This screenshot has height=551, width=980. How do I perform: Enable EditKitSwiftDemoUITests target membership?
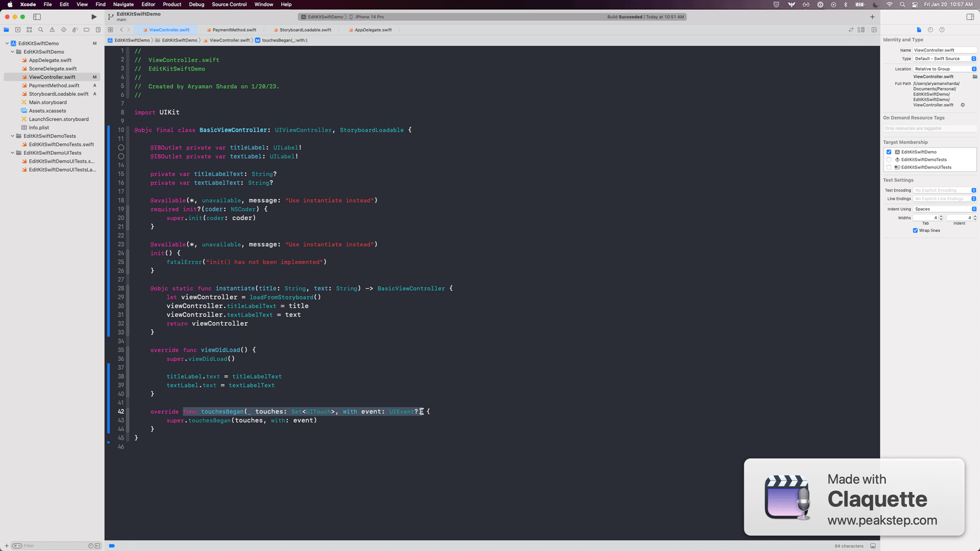tap(889, 167)
